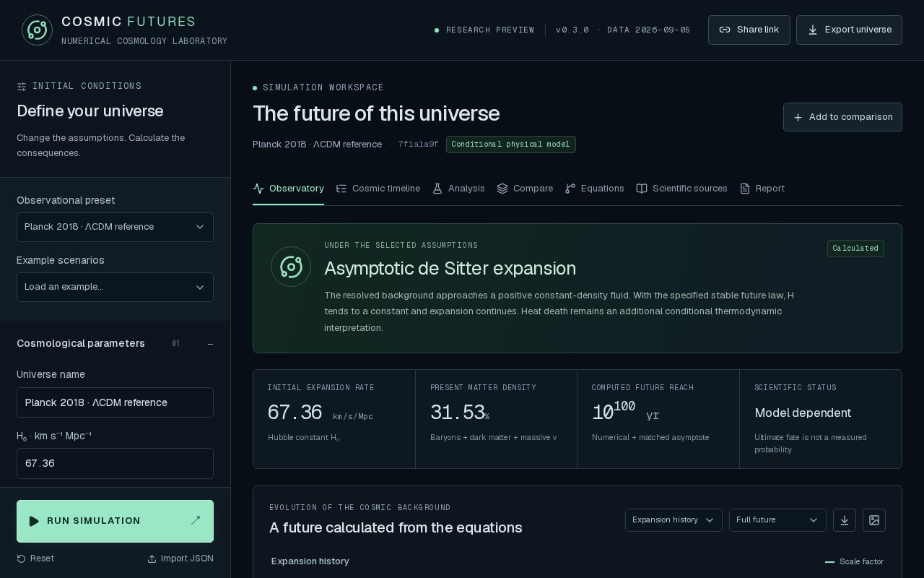
Task: Click the Calculated status badge
Action: pyautogui.click(x=855, y=249)
